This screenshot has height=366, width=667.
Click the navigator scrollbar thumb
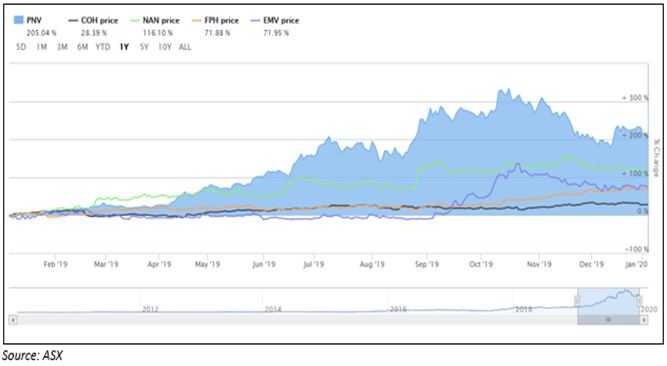(x=608, y=320)
